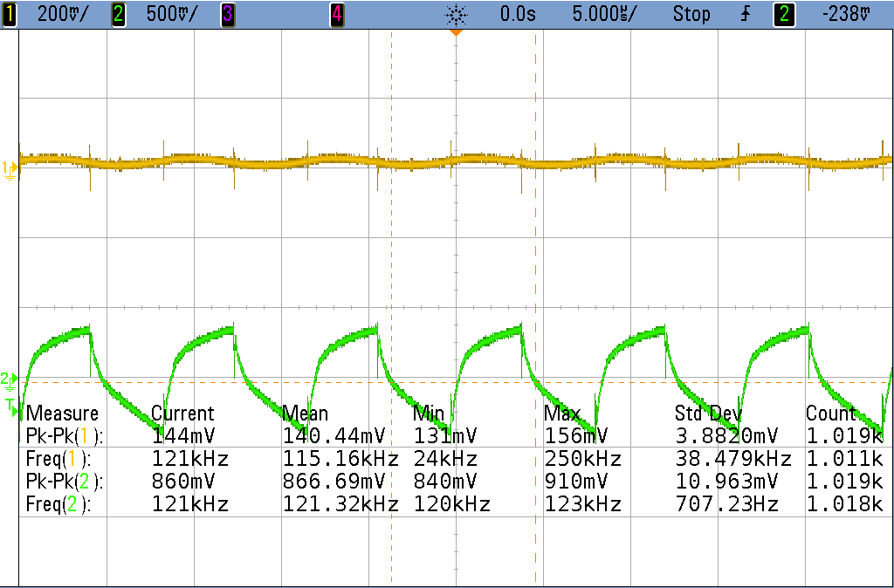The image size is (894, 588).
Task: Click the 10.963mV standard deviation value
Action: point(726,482)
